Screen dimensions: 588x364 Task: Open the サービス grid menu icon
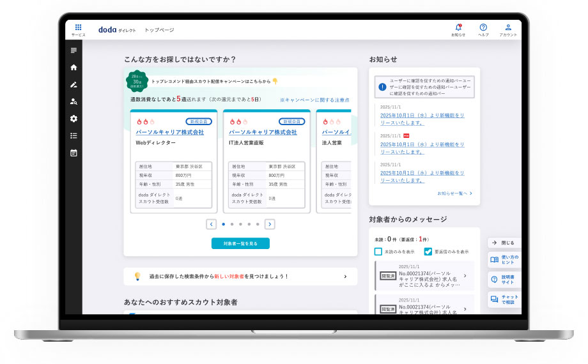[x=78, y=28]
